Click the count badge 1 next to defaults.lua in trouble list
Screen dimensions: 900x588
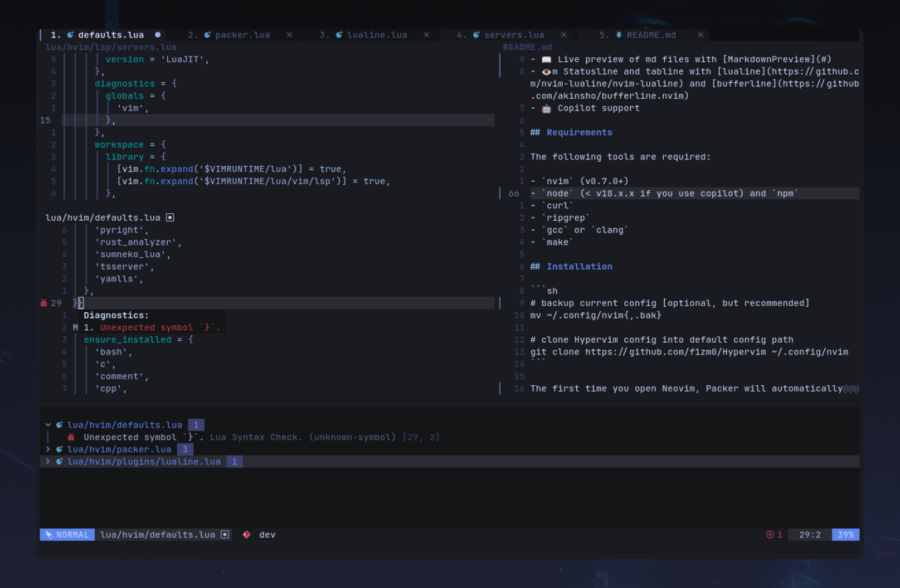click(x=196, y=425)
